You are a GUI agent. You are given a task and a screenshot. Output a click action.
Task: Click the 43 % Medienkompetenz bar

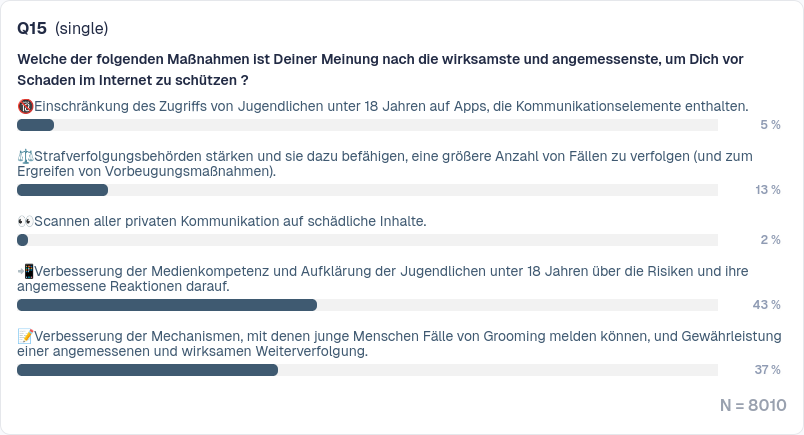point(367,305)
